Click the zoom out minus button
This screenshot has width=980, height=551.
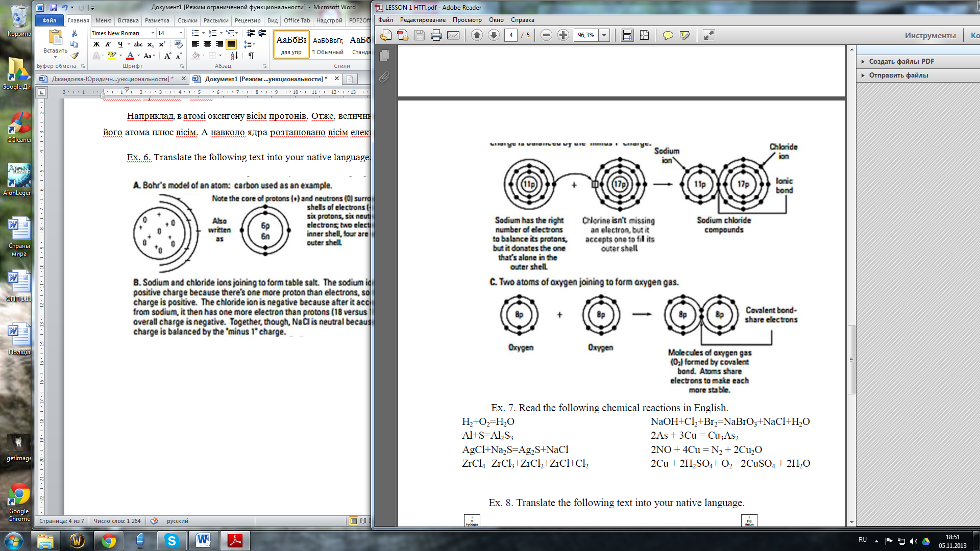(546, 35)
